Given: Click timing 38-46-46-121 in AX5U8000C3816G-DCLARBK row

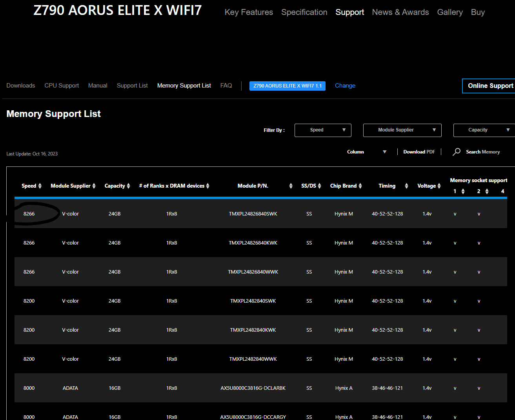Looking at the screenshot, I should pyautogui.click(x=388, y=388).
